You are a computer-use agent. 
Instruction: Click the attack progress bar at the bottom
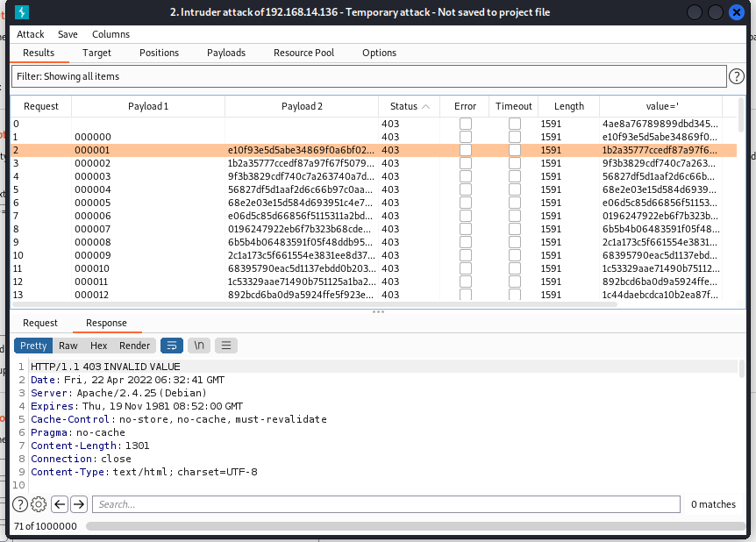pyautogui.click(x=412, y=526)
